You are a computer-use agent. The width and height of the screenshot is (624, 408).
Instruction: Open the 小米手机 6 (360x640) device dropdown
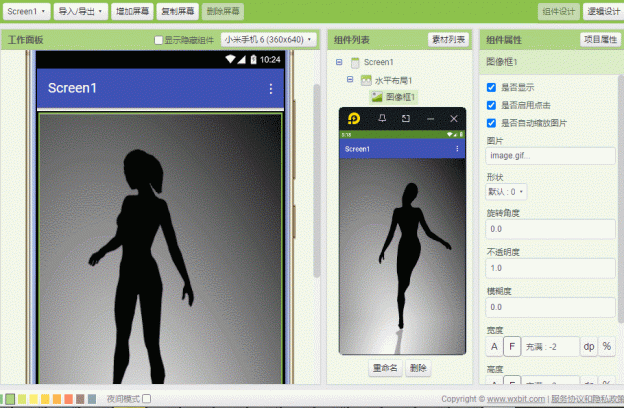269,39
